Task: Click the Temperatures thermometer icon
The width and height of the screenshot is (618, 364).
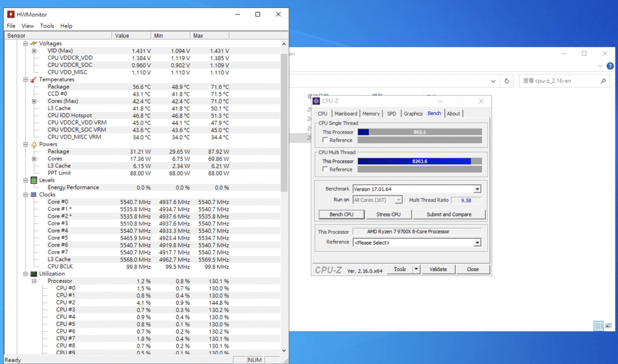Action: (x=33, y=79)
